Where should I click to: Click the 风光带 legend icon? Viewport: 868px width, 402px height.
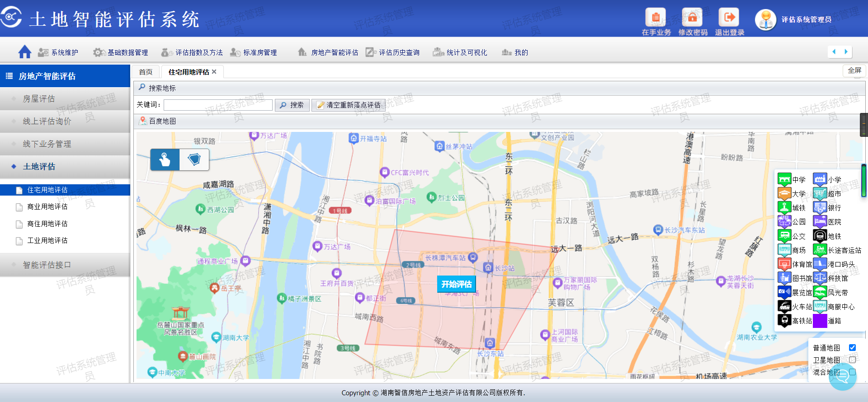(820, 292)
